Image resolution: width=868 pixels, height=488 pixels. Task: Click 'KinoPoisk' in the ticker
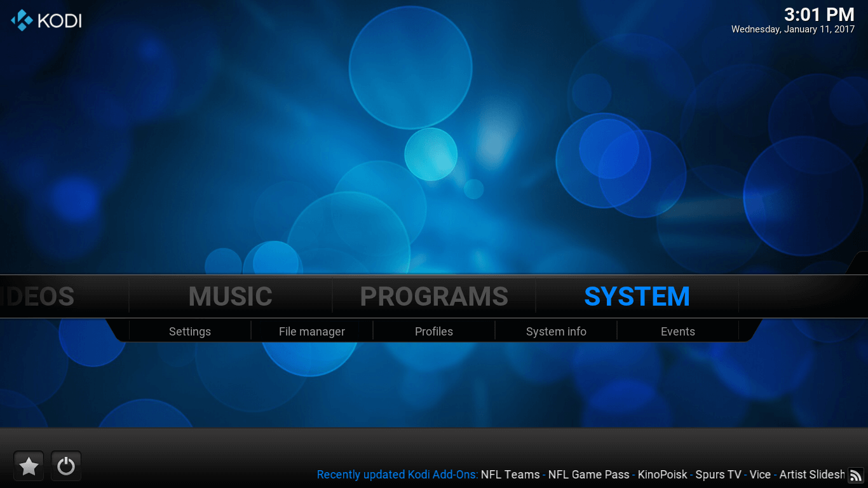coord(663,475)
